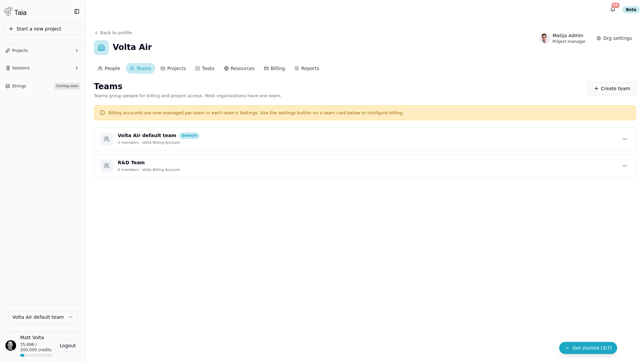Open the more options menu for R&D Team

tap(625, 166)
